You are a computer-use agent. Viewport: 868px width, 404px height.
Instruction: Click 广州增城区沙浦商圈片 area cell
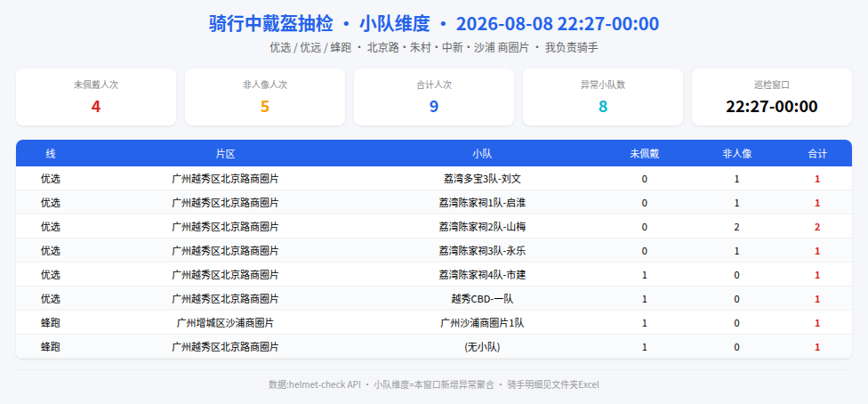(x=225, y=323)
